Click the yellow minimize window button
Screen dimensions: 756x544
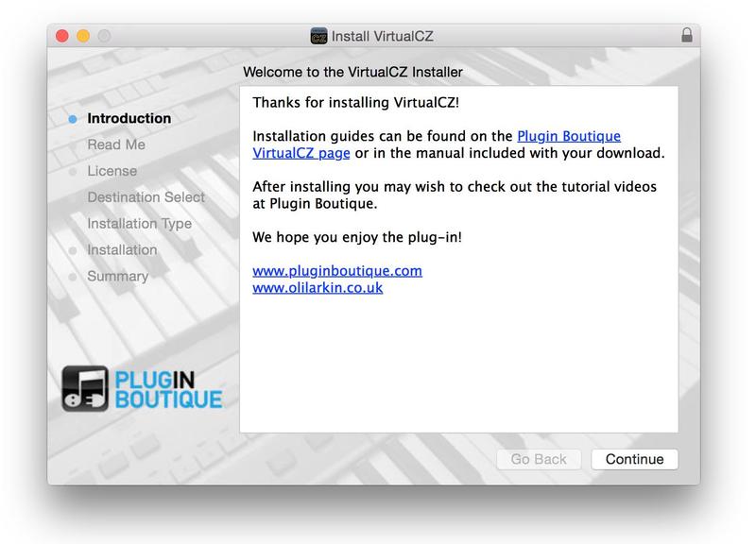[83, 36]
